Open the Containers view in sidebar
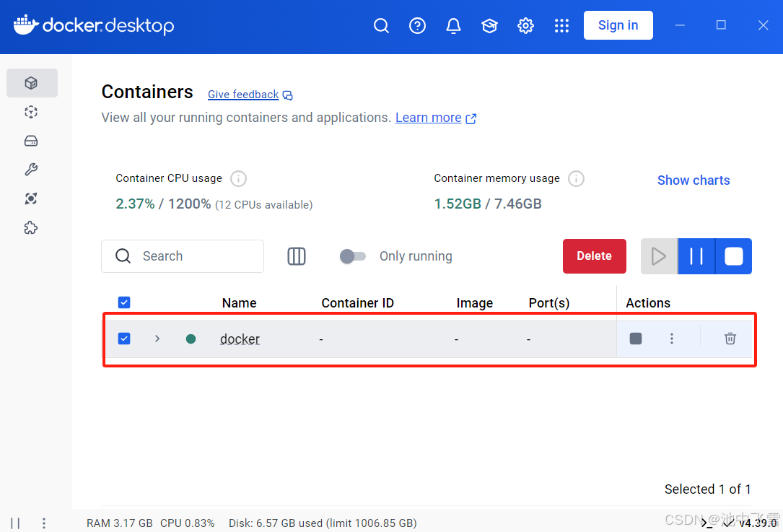Image resolution: width=783 pixels, height=532 pixels. [32, 83]
